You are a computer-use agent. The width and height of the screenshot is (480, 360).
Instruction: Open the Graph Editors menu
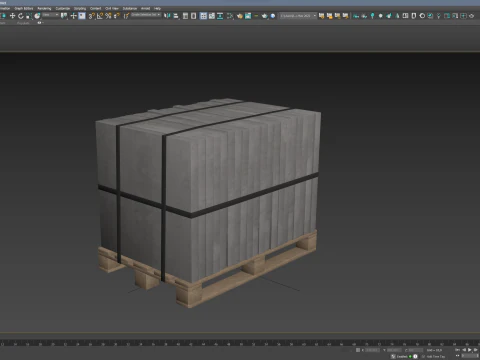point(24,8)
